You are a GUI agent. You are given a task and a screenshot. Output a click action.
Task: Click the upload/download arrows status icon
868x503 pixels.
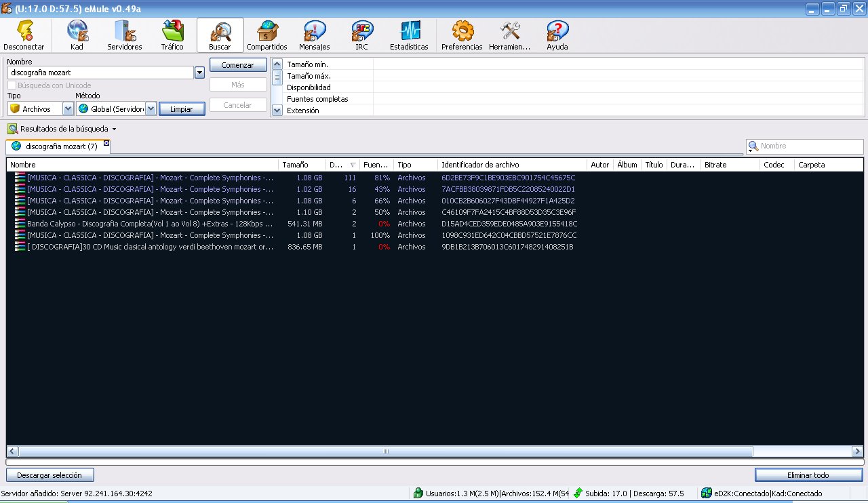[578, 494]
